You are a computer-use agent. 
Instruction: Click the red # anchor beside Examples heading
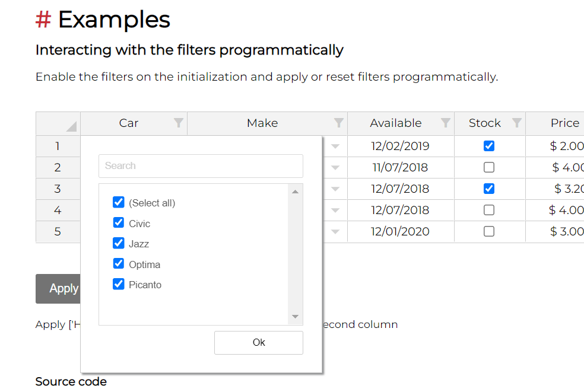(x=43, y=20)
